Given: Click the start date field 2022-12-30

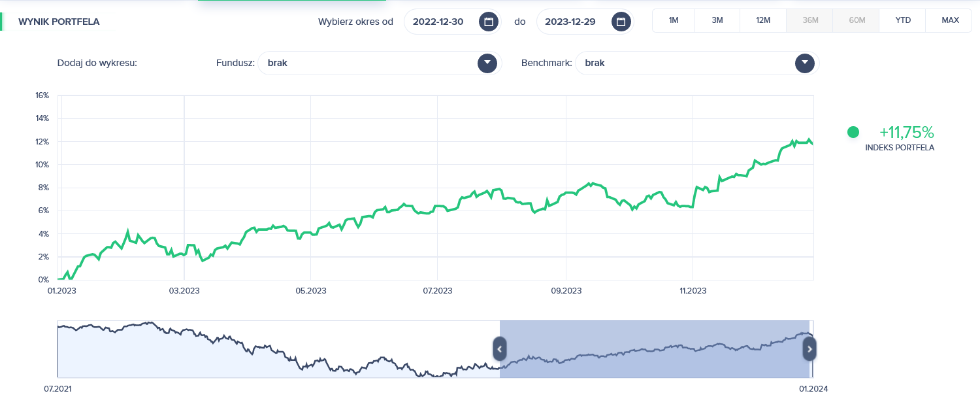Looking at the screenshot, I should click(x=438, y=22).
